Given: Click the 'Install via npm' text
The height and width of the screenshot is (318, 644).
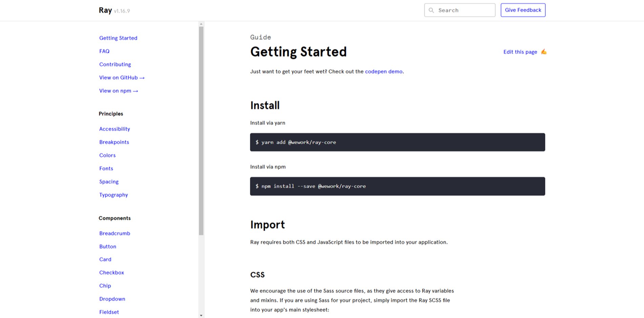Looking at the screenshot, I should pyautogui.click(x=268, y=167).
